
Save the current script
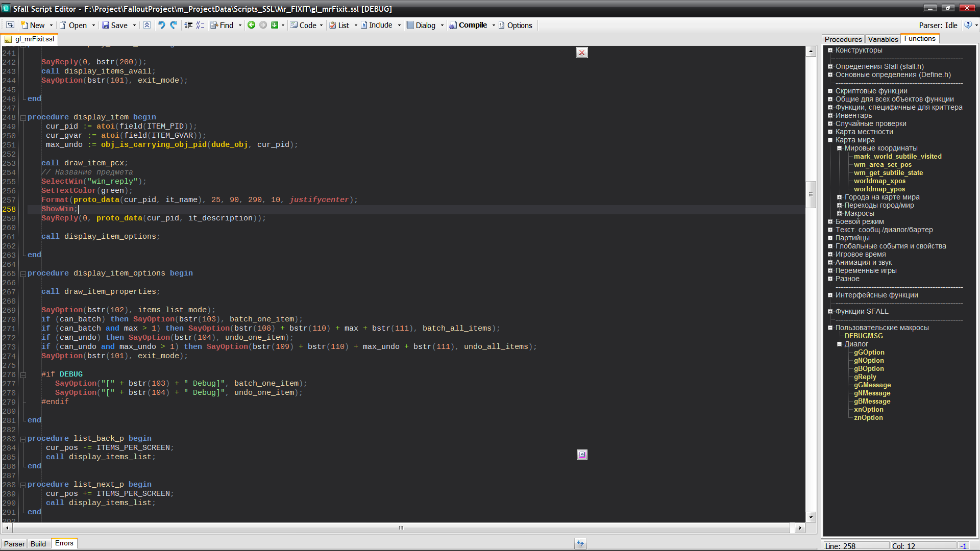[115, 25]
